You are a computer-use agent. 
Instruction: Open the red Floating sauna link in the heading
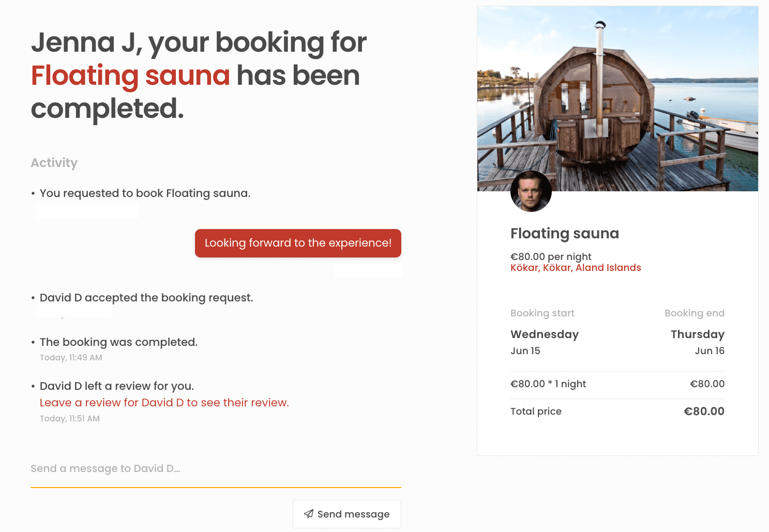[x=130, y=75]
